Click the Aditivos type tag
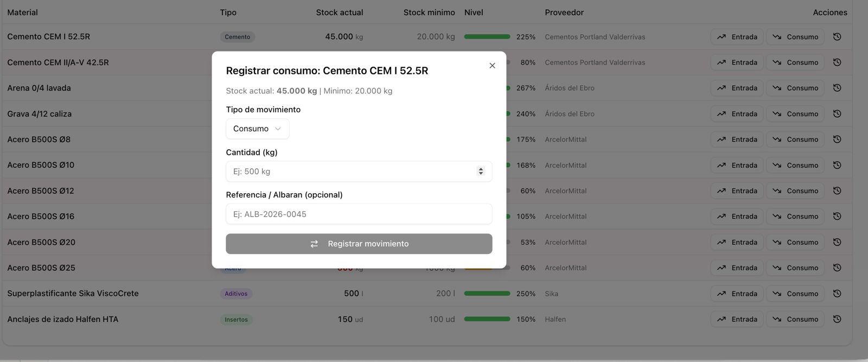 tap(236, 294)
